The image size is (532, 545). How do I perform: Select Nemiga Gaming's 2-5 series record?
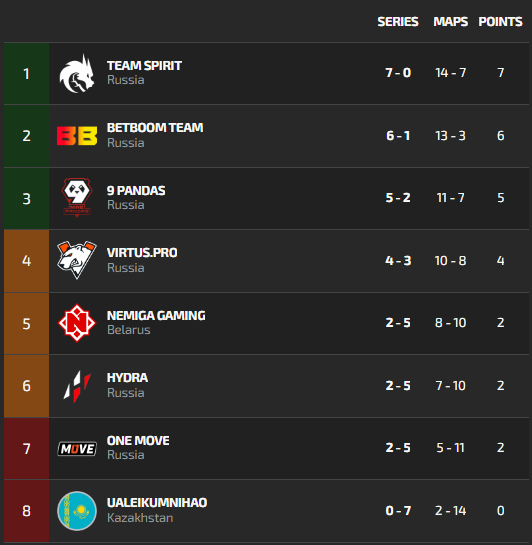click(x=398, y=323)
